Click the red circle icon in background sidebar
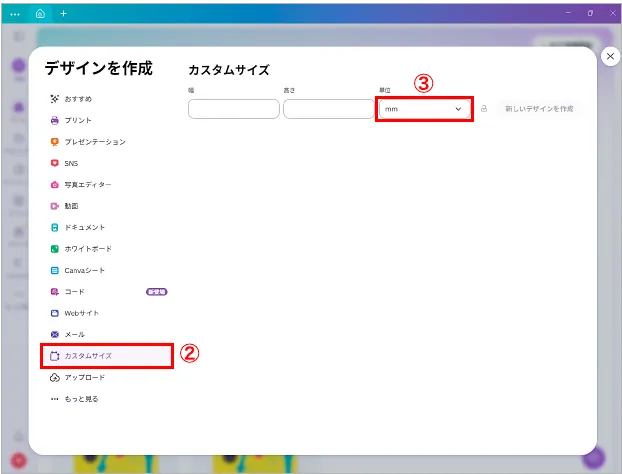Image resolution: width=622 pixels, height=474 pixels. point(18,461)
